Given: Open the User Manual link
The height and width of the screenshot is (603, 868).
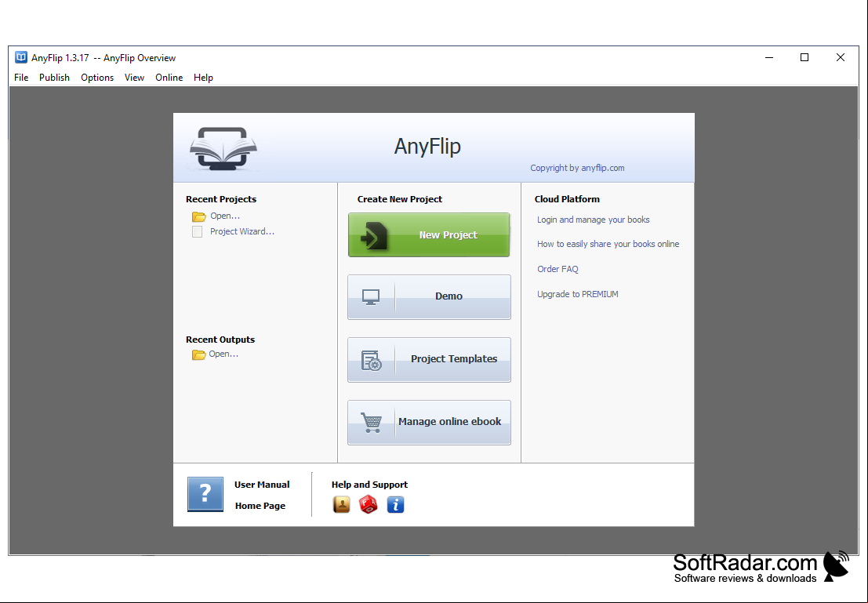Looking at the screenshot, I should 262,485.
